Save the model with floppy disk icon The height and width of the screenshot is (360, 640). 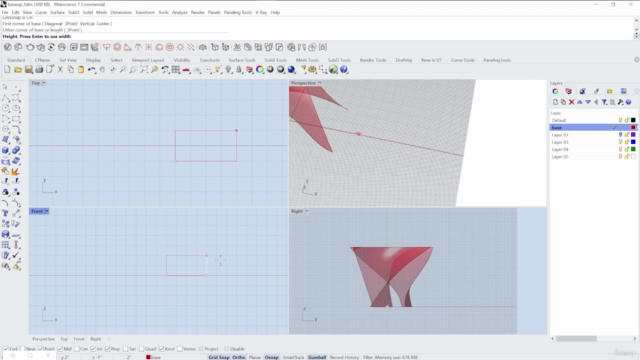pyautogui.click(x=29, y=70)
